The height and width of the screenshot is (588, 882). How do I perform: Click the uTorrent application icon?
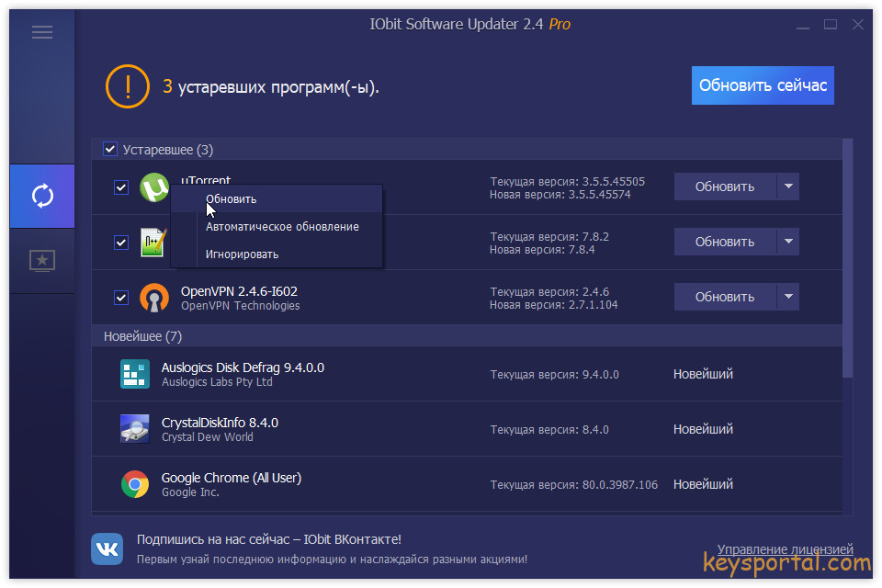[153, 187]
